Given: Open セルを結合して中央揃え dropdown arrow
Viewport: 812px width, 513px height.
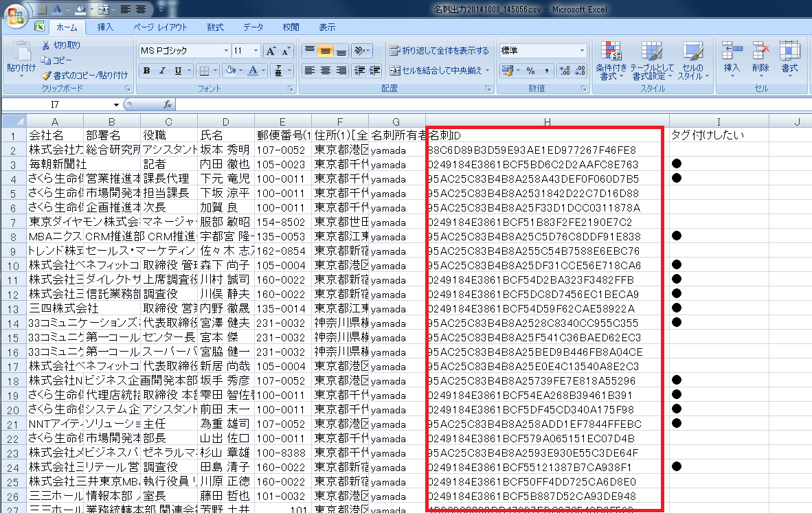Looking at the screenshot, I should pyautogui.click(x=487, y=71).
